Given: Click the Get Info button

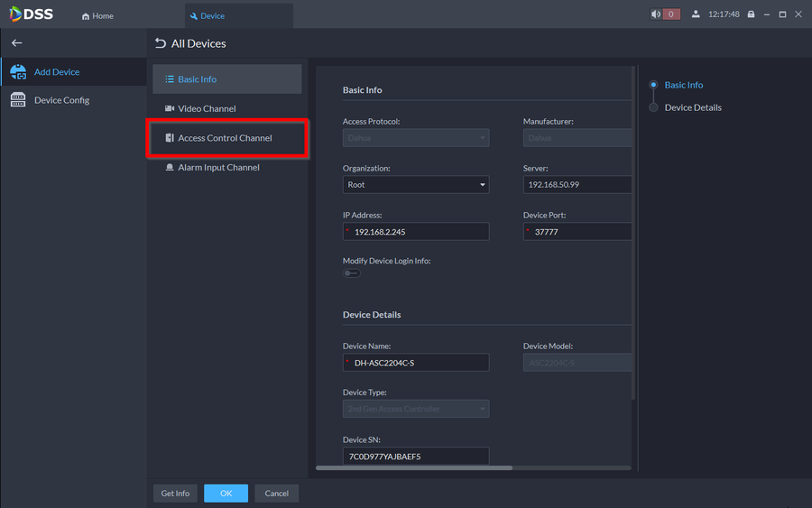Looking at the screenshot, I should coord(175,494).
